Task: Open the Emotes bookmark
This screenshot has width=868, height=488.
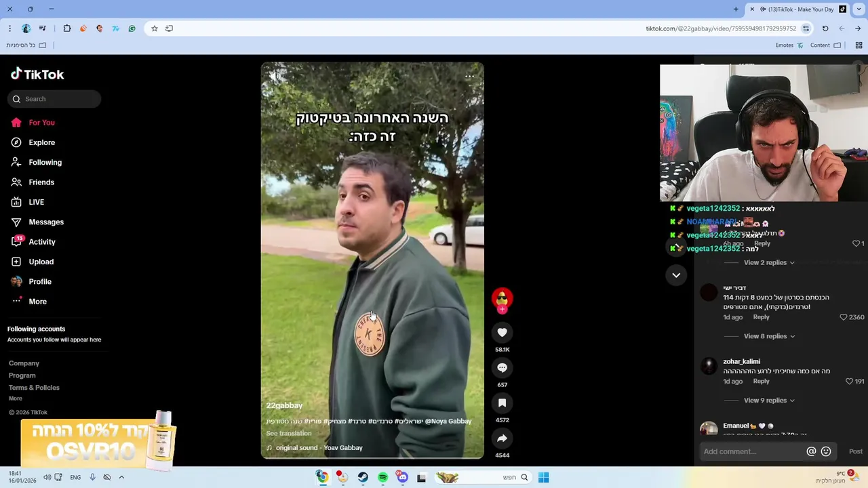Action: pos(789,45)
